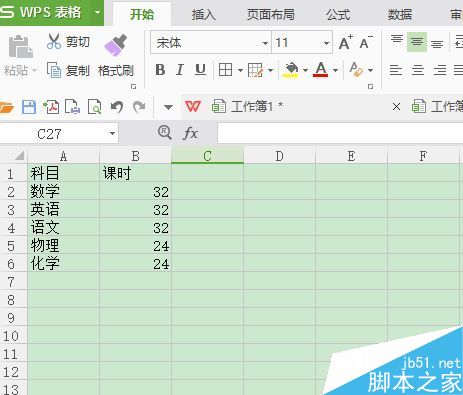
Task: Activate the Format Painter brush
Action: click(x=116, y=46)
